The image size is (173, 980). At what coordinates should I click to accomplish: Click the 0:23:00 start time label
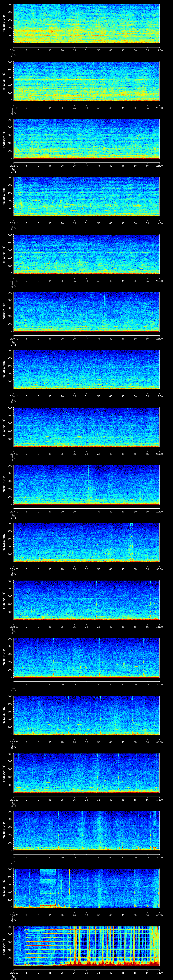[14, 223]
